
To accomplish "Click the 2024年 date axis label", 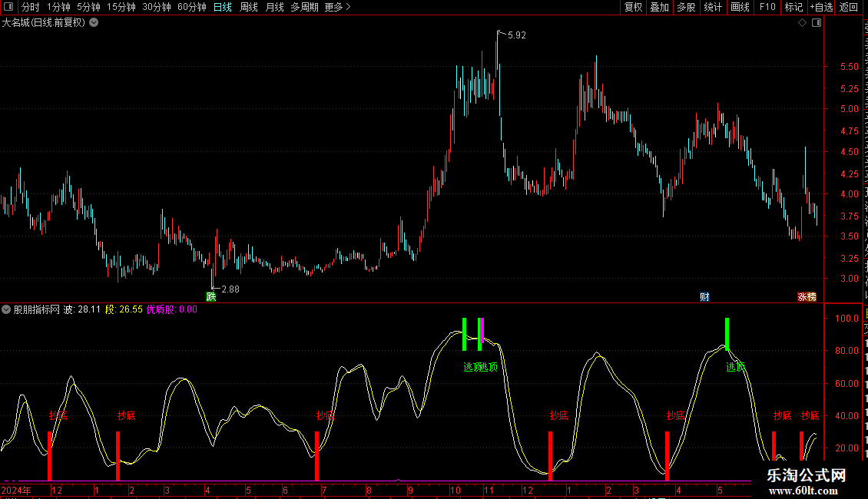I will coord(16,490).
